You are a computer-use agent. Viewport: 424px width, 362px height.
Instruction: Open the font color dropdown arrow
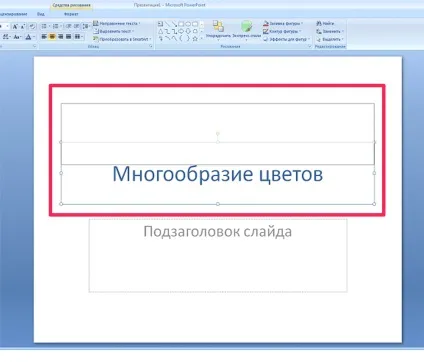pyautogui.click(x=34, y=37)
